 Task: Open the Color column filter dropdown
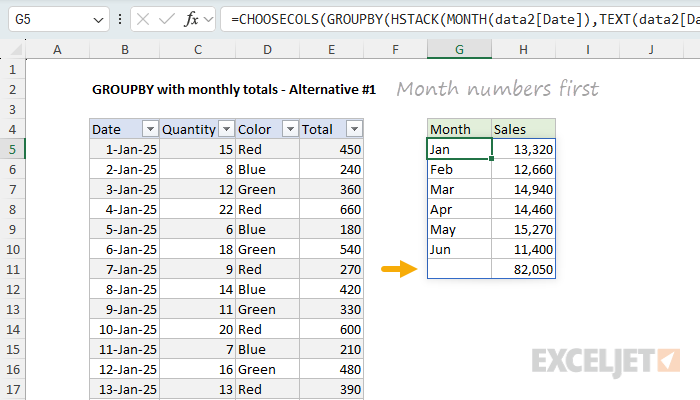click(290, 129)
